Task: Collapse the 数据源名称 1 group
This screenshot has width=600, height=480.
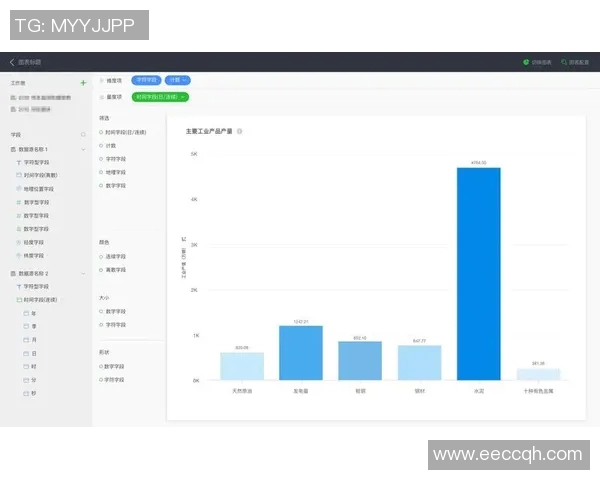Action: (83, 148)
